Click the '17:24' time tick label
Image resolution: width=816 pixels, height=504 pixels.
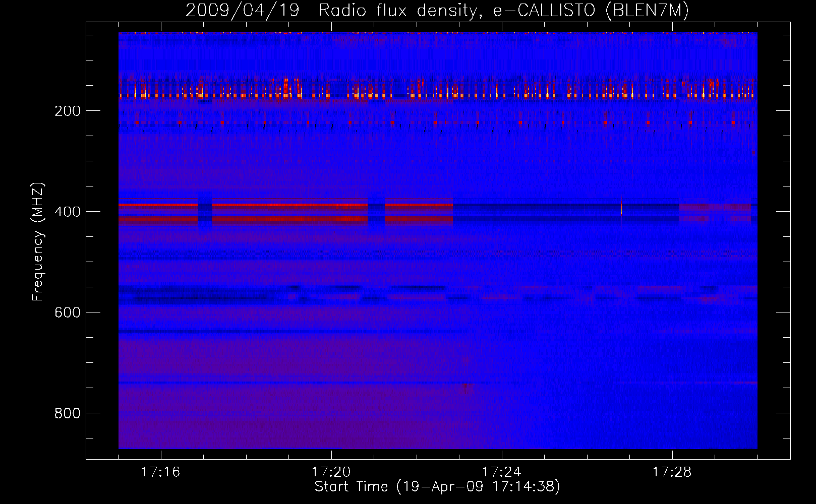(502, 472)
